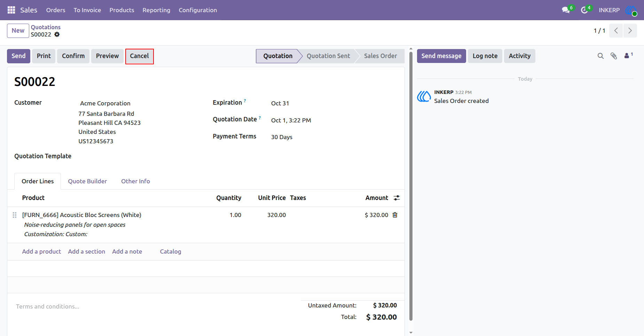Grab the order line drag handle
Screen dimensions: 644x336
point(15,215)
